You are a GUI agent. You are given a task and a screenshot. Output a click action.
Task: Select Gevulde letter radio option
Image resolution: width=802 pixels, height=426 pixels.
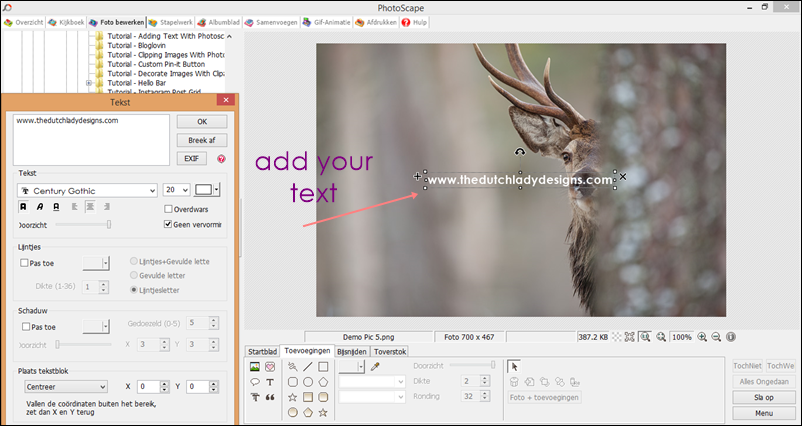click(x=134, y=275)
